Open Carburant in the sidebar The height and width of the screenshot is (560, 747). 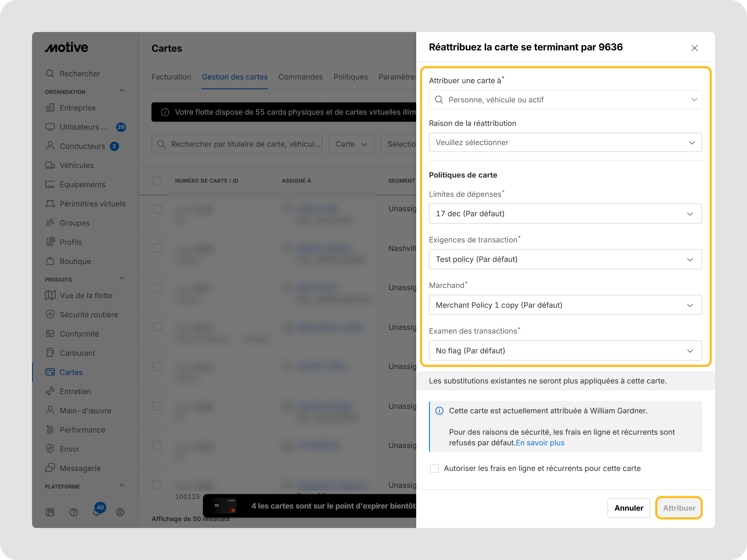[70, 353]
